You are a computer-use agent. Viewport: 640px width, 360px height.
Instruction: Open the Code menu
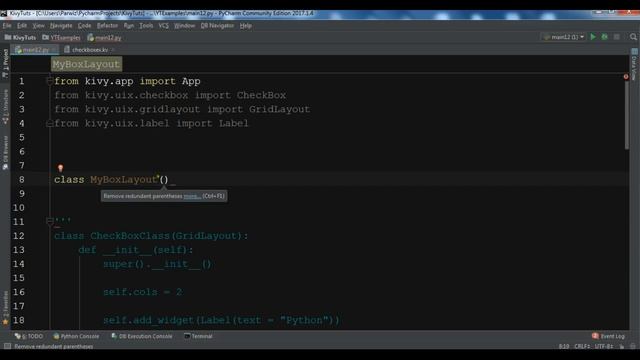[x=84, y=26]
